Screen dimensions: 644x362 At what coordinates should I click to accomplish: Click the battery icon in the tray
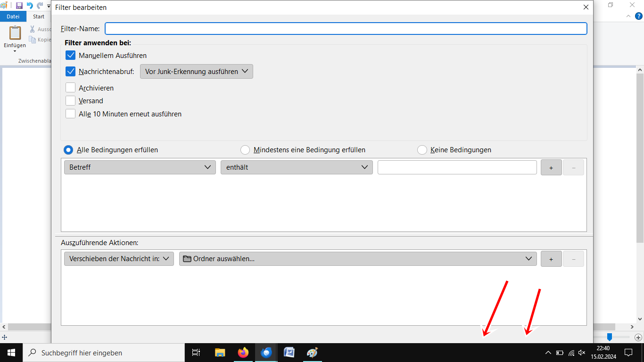click(x=560, y=353)
